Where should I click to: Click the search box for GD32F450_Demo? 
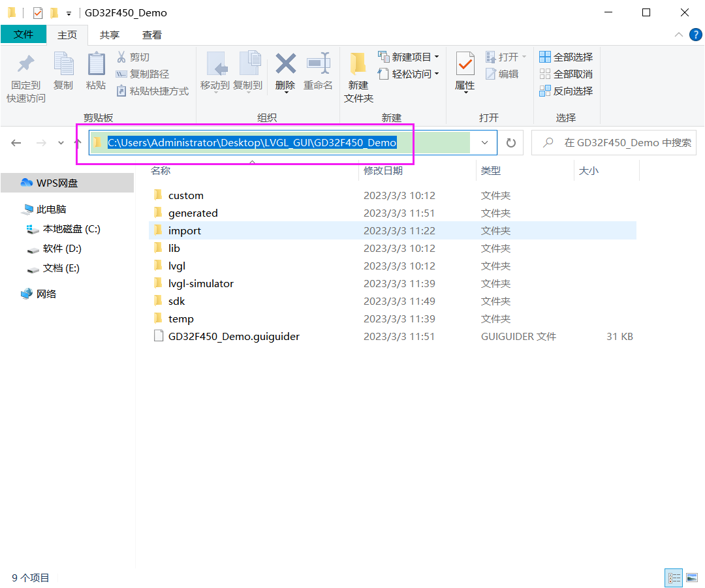coord(614,143)
